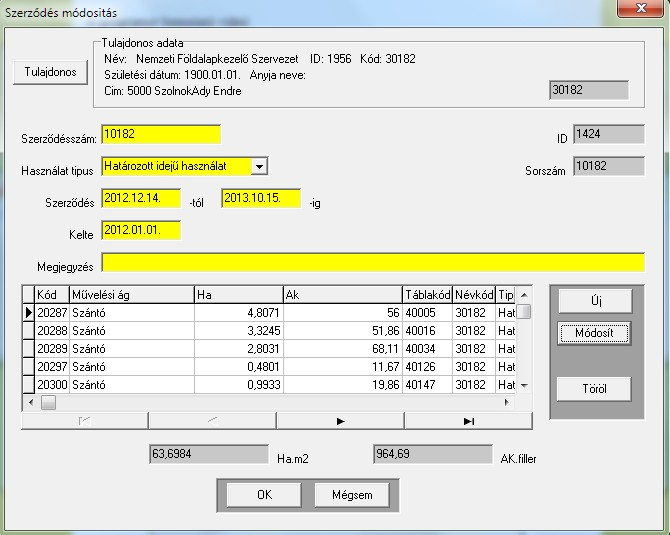Click the Táblakód column header
This screenshot has height=535, width=670.
point(427,295)
